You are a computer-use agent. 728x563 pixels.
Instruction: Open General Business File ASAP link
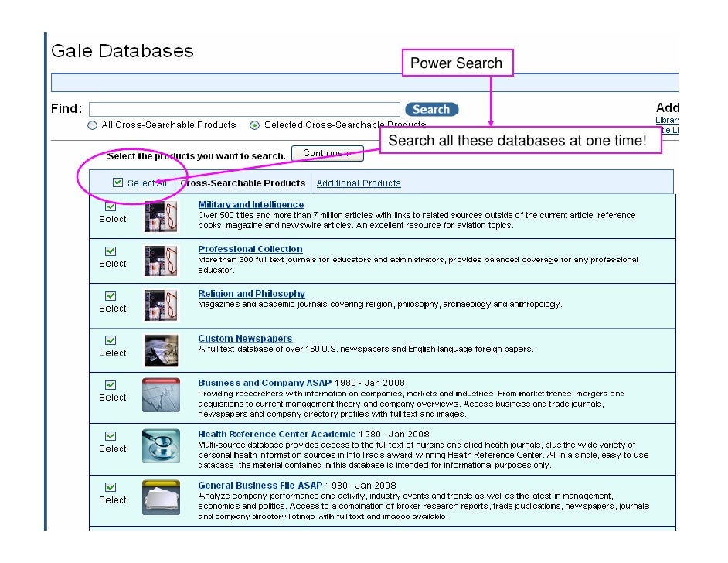(260, 486)
